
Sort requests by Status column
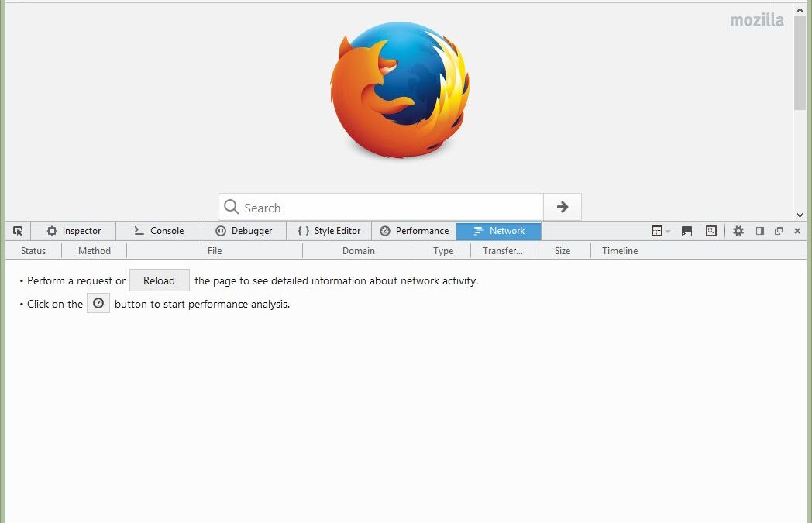tap(33, 250)
